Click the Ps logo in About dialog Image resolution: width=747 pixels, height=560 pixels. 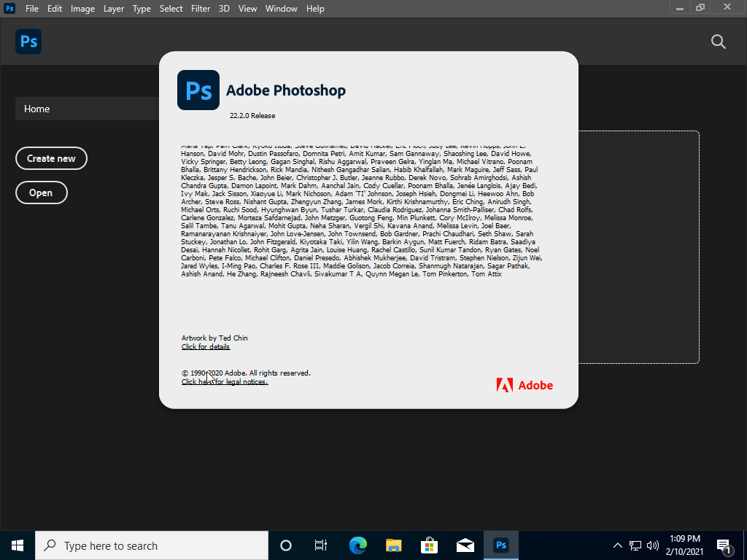(x=198, y=90)
